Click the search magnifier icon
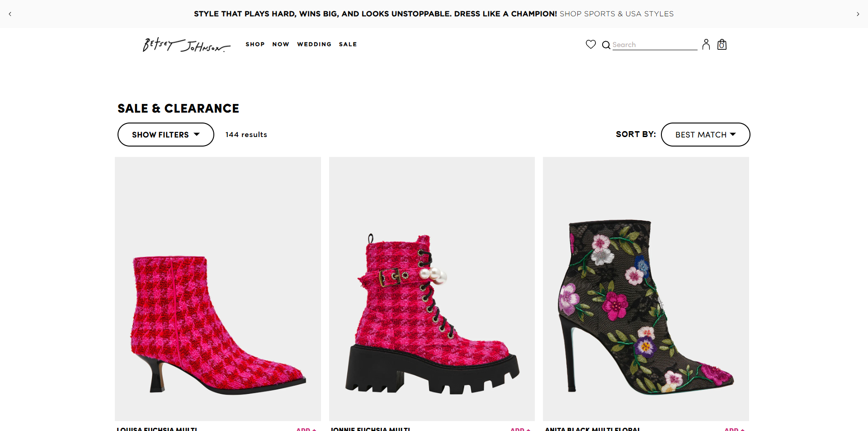The height and width of the screenshot is (431, 868). (x=606, y=45)
